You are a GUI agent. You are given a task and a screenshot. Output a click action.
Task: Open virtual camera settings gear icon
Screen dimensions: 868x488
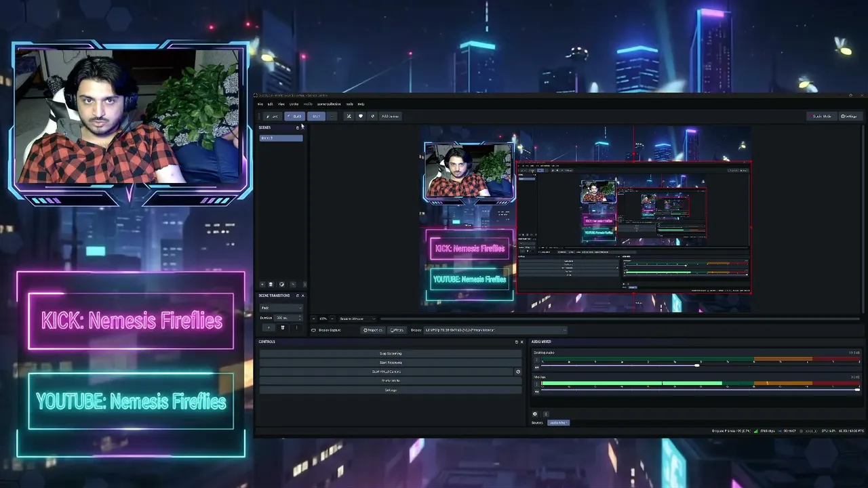click(x=518, y=371)
